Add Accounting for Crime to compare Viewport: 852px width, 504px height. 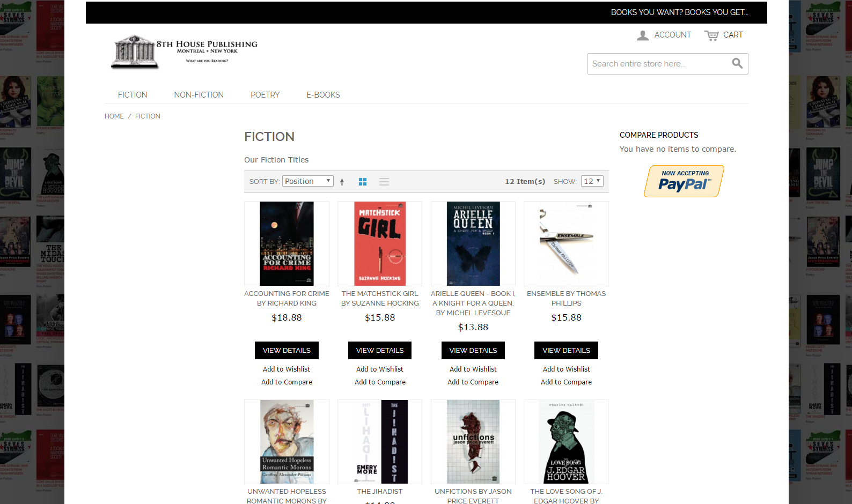(x=287, y=382)
